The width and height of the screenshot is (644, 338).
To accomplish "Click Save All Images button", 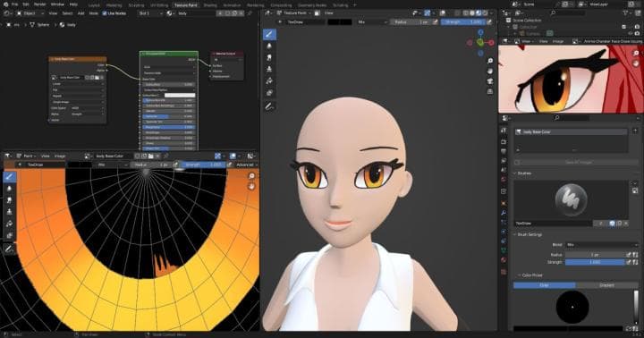I will pyautogui.click(x=578, y=162).
